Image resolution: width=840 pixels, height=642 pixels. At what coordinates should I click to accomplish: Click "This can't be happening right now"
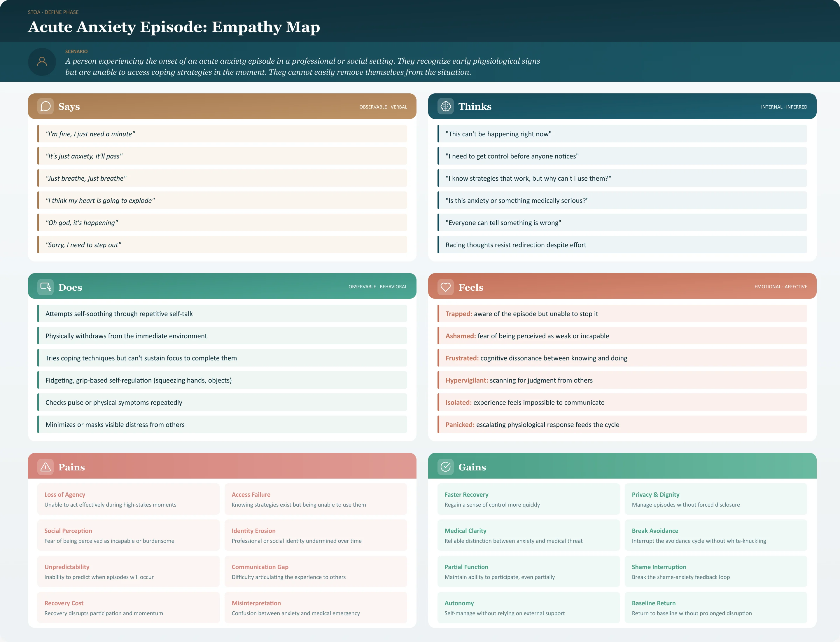point(622,134)
